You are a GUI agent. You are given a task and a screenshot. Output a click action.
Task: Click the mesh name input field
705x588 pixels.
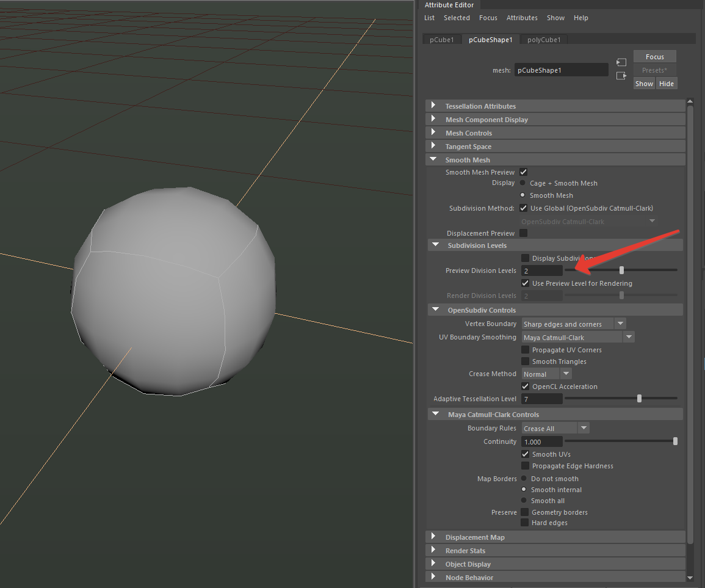561,70
